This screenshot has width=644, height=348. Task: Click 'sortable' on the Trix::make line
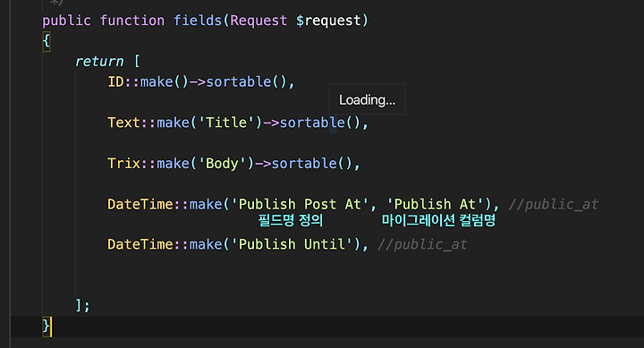click(304, 163)
